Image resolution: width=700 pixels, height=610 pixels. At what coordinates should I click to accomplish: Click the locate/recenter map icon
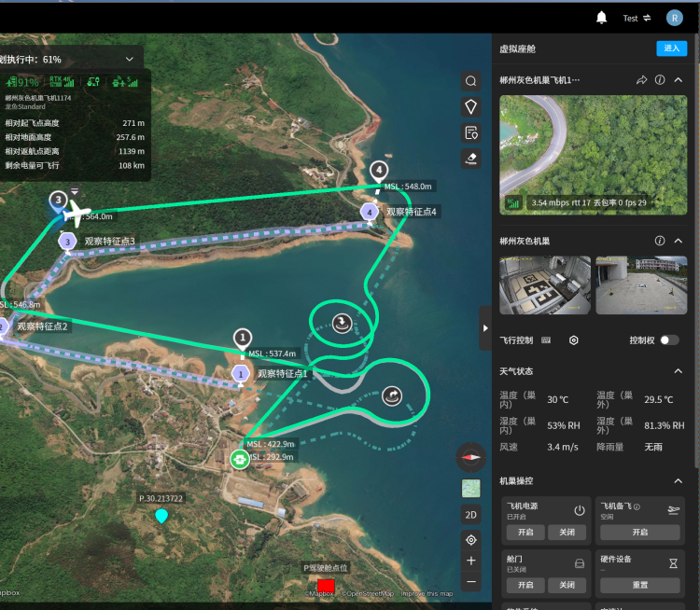(x=471, y=539)
